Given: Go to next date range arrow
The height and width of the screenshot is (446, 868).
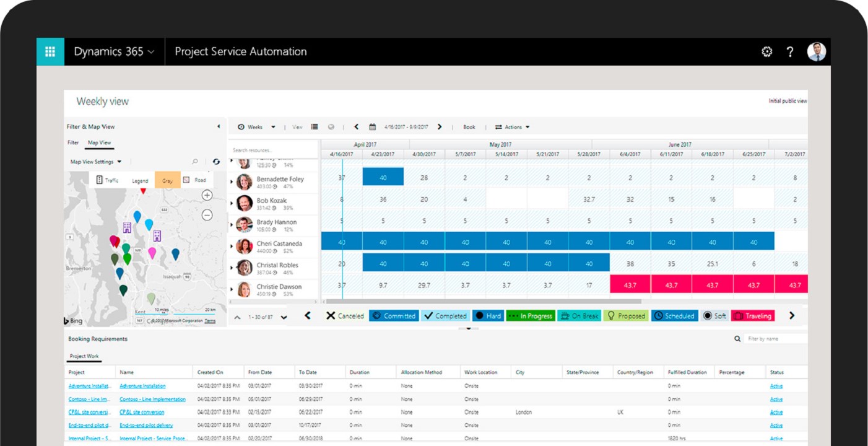Looking at the screenshot, I should (440, 127).
